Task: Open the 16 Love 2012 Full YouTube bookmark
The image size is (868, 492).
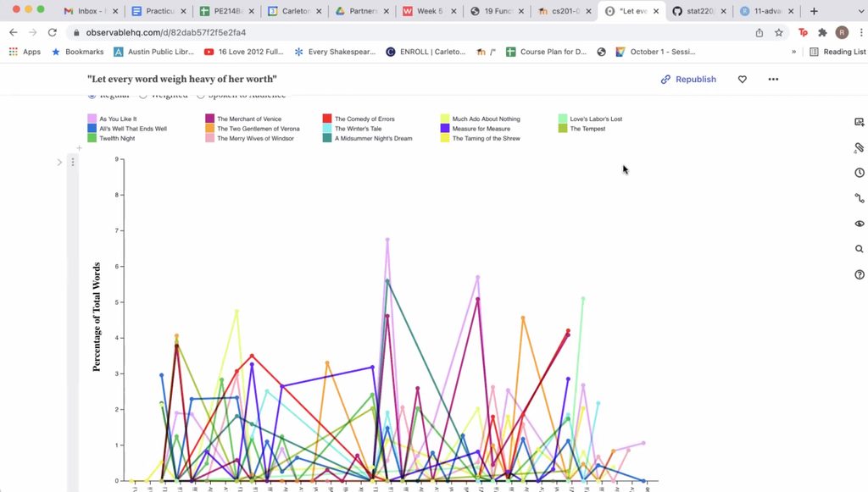Action: pos(243,52)
